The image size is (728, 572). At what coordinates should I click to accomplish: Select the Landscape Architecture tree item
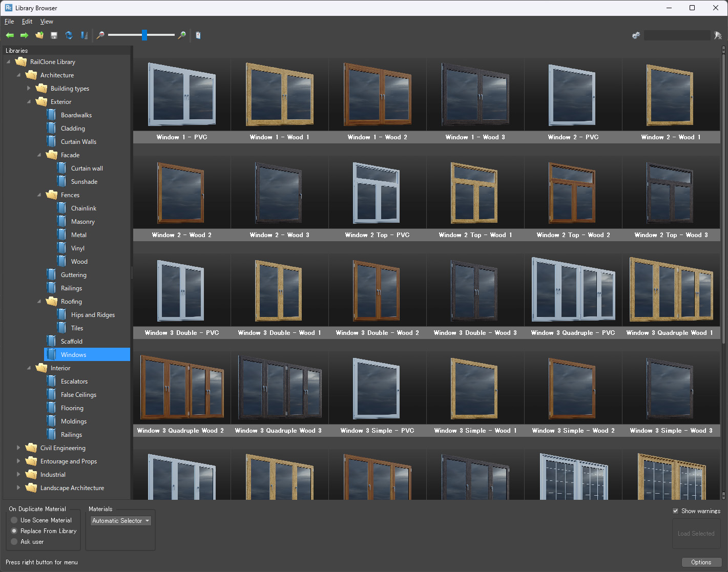[72, 488]
